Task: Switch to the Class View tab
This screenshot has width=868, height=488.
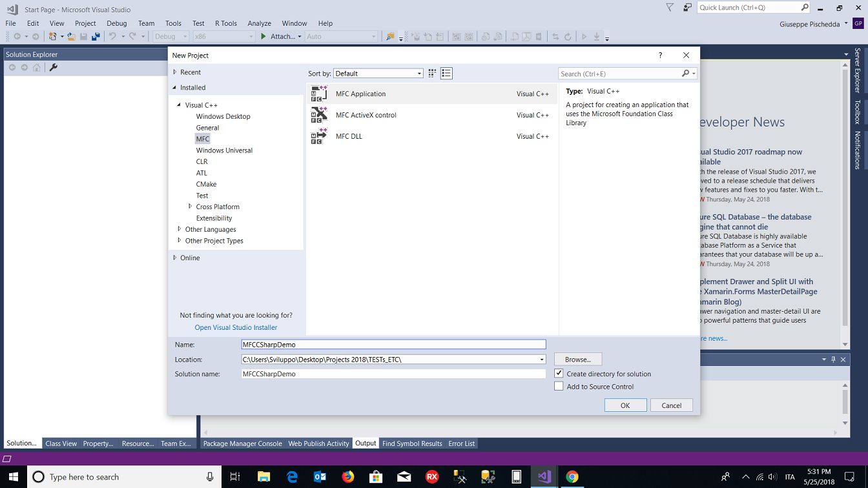Action: pyautogui.click(x=61, y=443)
